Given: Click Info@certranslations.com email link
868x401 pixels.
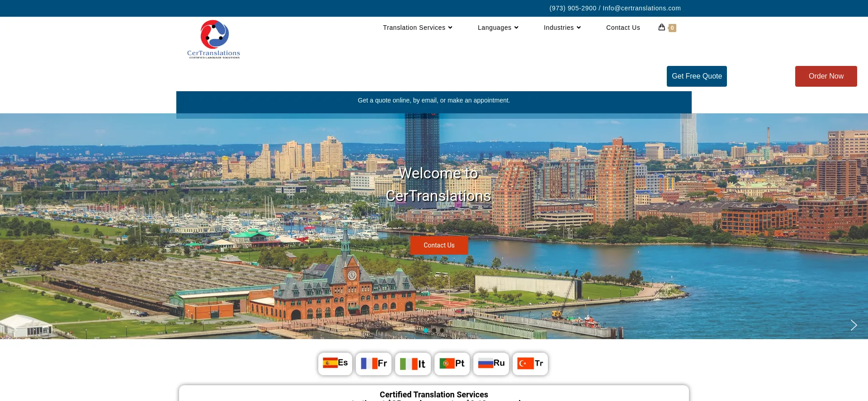Looking at the screenshot, I should pos(642,8).
